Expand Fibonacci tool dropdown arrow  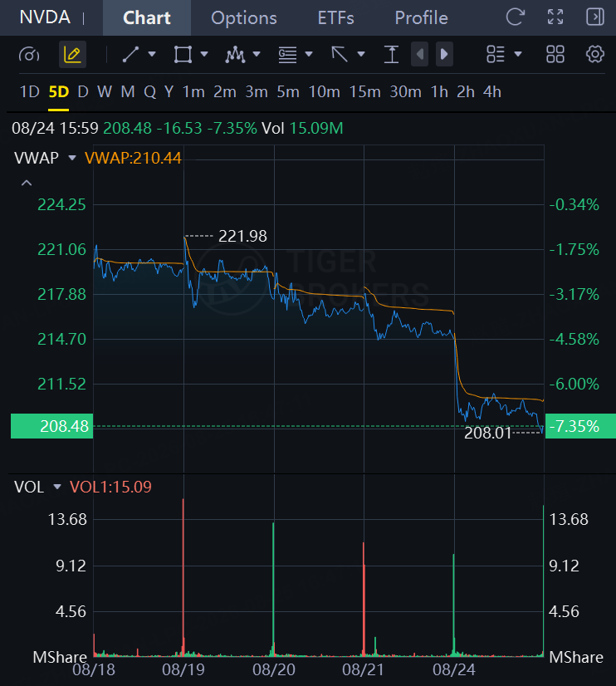(x=309, y=54)
